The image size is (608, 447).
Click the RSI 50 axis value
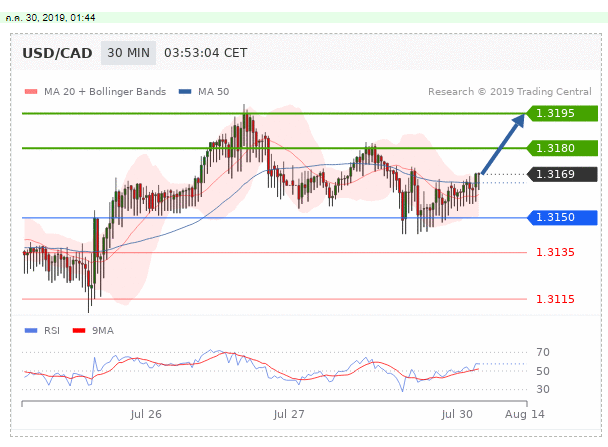point(543,371)
